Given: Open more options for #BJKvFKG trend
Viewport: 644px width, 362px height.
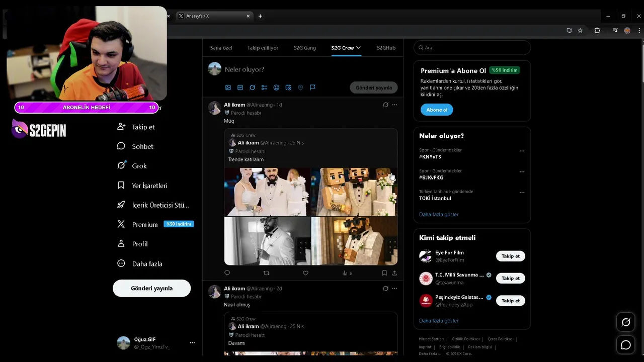Looking at the screenshot, I should (522, 171).
